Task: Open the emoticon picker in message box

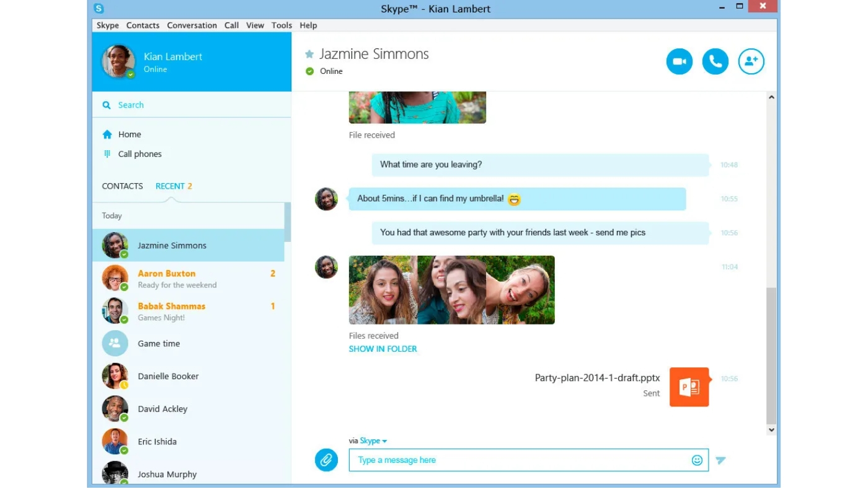Action: click(x=697, y=460)
